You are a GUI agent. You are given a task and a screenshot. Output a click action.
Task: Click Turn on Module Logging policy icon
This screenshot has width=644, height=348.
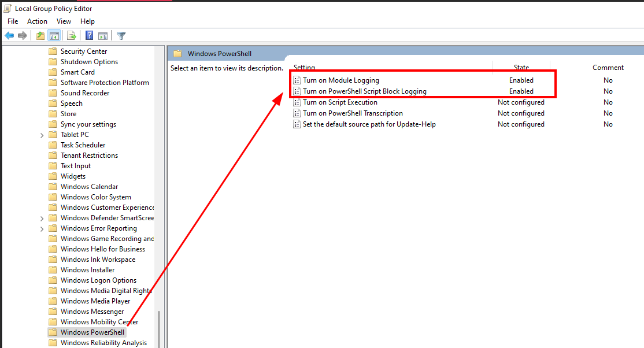click(x=297, y=80)
